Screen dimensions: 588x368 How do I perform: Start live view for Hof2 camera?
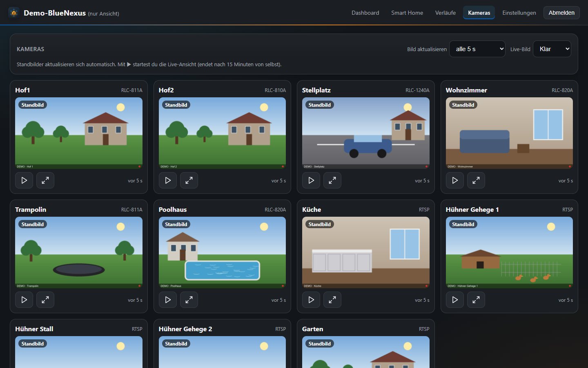[168, 180]
